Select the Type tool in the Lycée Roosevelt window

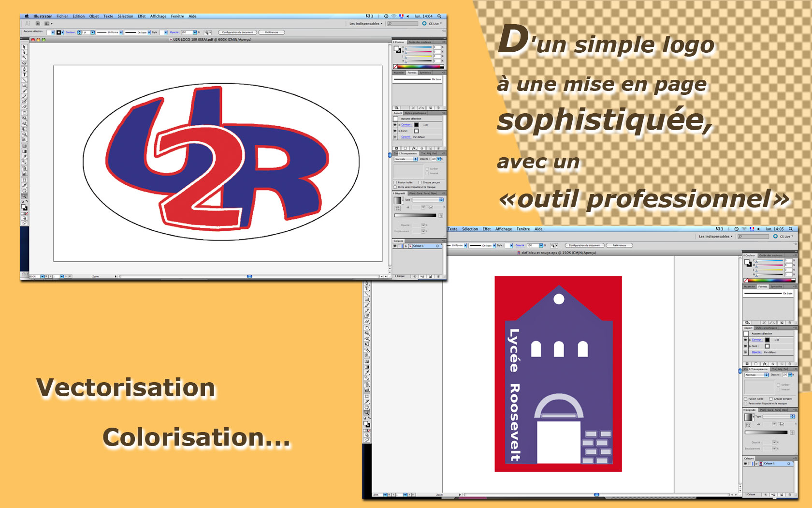click(x=367, y=289)
